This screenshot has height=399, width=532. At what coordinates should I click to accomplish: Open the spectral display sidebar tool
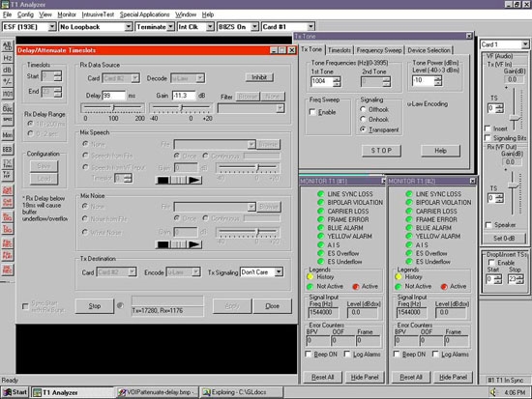coord(7,120)
